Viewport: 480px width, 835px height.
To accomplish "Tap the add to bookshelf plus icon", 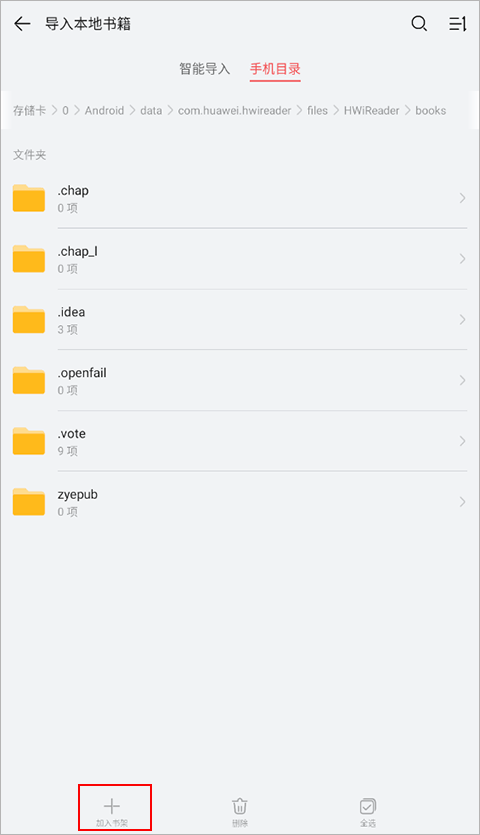I will [x=112, y=806].
